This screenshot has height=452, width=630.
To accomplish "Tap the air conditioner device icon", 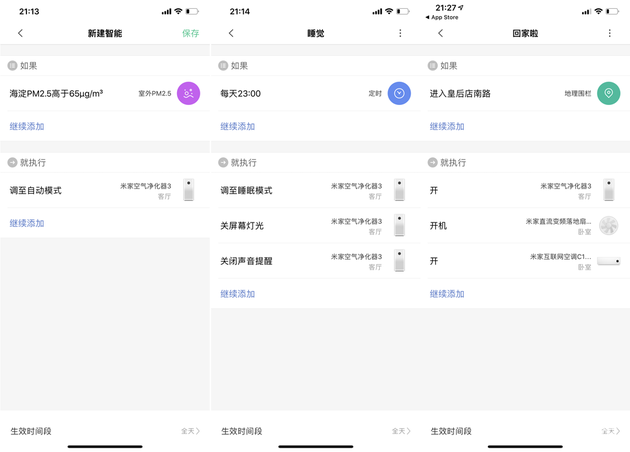I will (608, 260).
